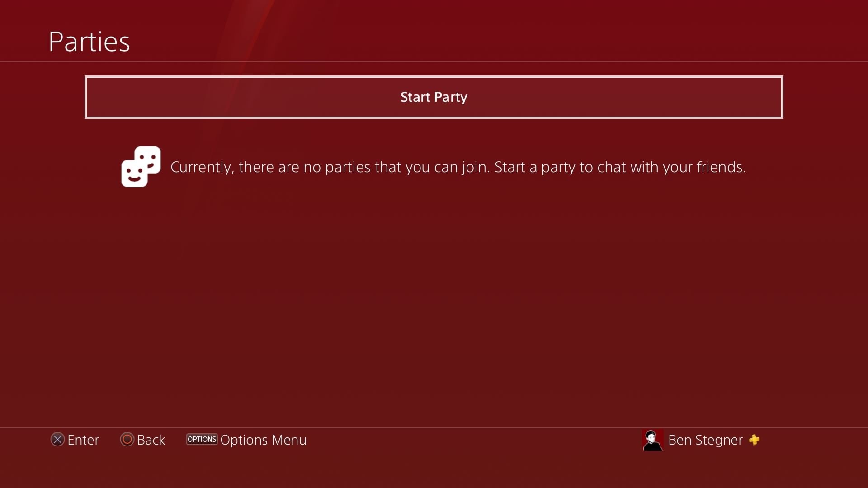This screenshot has width=868, height=488.
Task: Click the user avatar thumbnail
Action: 652,440
